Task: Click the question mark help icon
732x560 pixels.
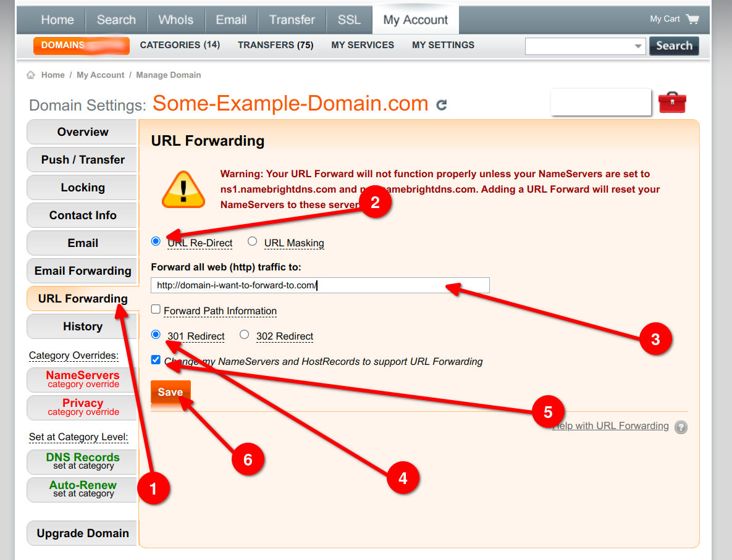Action: (x=681, y=427)
